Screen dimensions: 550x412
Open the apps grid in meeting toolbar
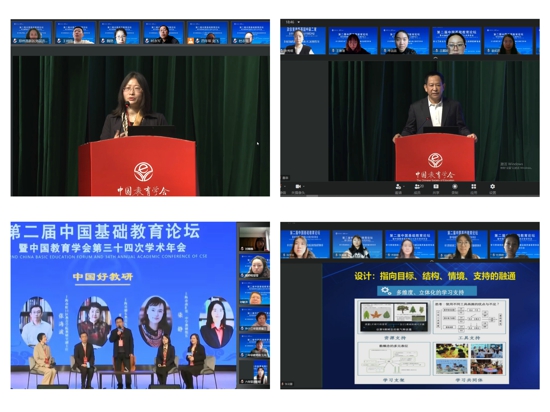[x=474, y=187]
